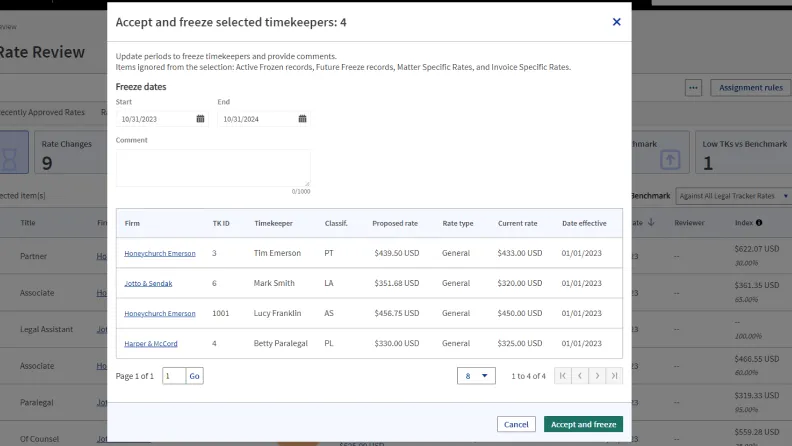
Task: Jump to the last page of results
Action: pos(614,376)
